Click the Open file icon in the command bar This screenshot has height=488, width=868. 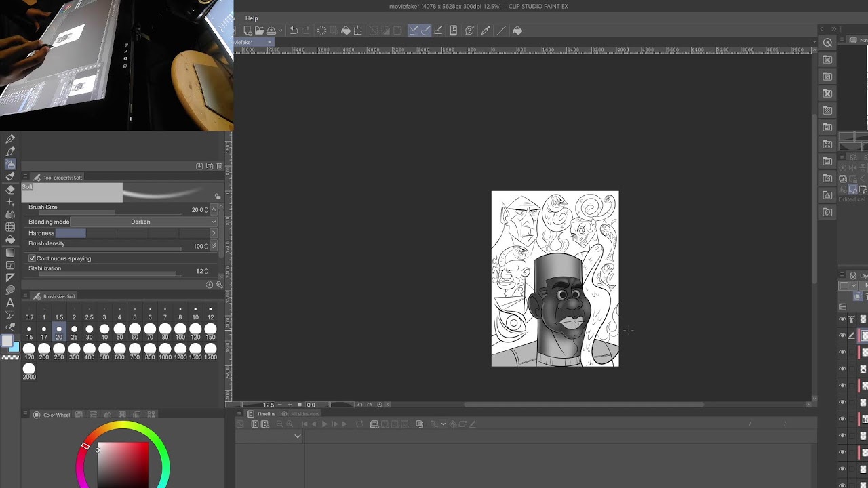click(x=259, y=30)
